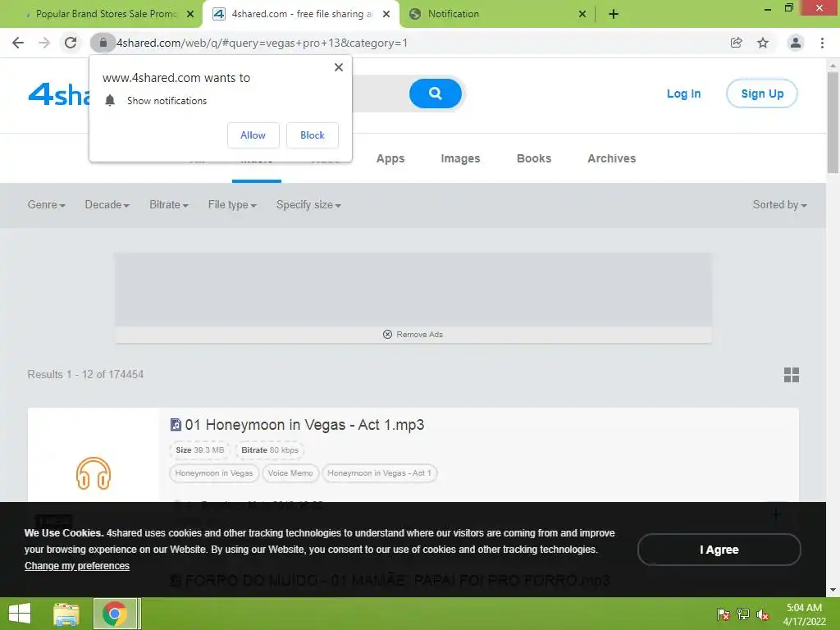The width and height of the screenshot is (840, 630).
Task: Switch to the Images category tab
Action: 460,158
